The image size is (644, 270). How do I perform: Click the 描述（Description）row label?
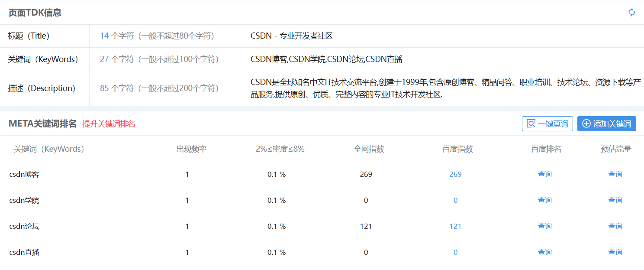42,88
